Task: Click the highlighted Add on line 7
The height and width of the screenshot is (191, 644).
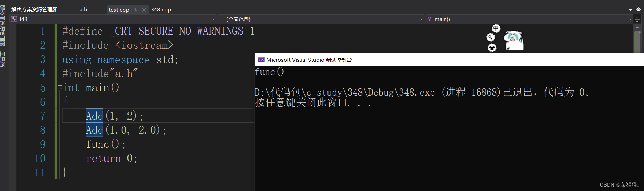Action: [x=95, y=116]
